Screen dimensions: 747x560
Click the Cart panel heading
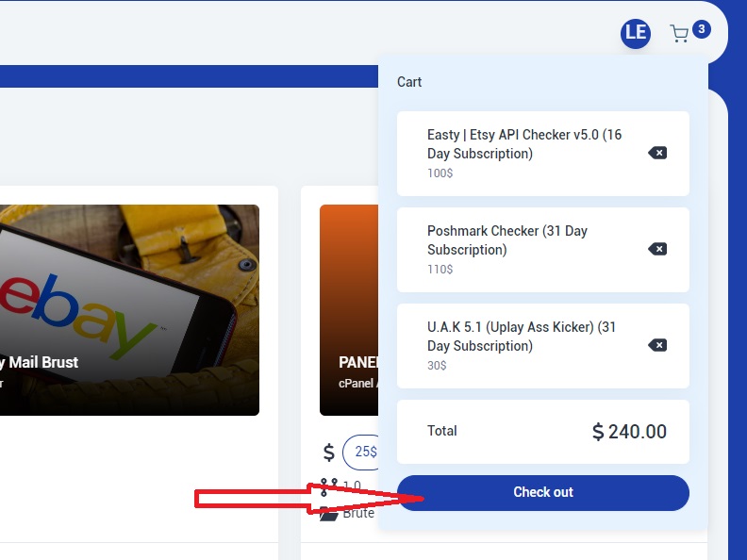pyautogui.click(x=409, y=82)
